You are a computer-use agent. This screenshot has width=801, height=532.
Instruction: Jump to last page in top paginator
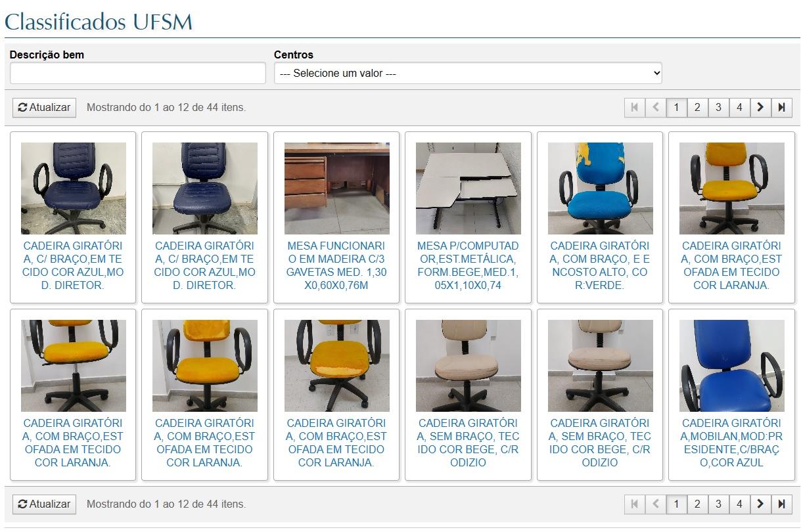click(781, 107)
